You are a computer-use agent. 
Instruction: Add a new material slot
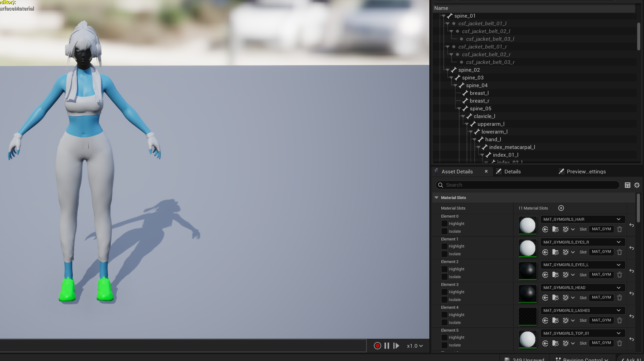(x=561, y=208)
